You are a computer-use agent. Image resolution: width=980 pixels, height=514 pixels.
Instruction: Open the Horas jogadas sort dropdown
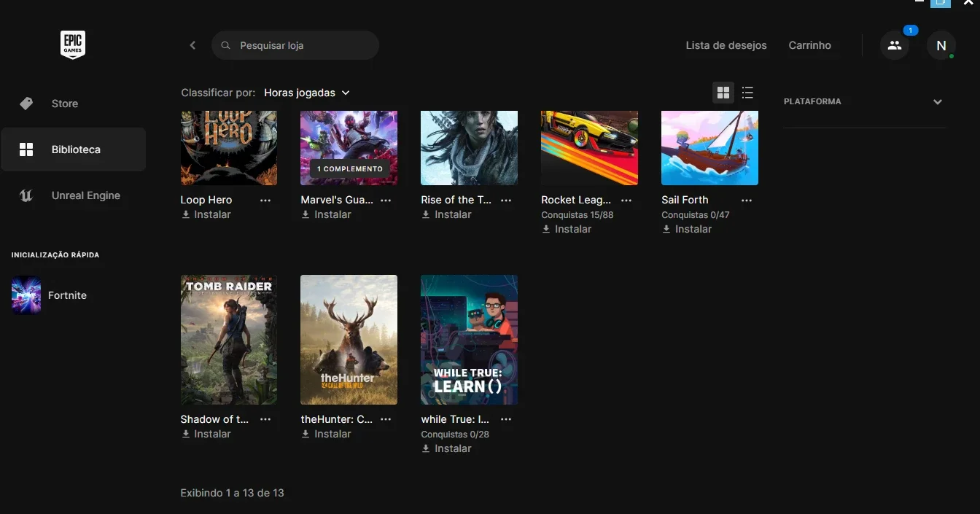[x=307, y=93]
